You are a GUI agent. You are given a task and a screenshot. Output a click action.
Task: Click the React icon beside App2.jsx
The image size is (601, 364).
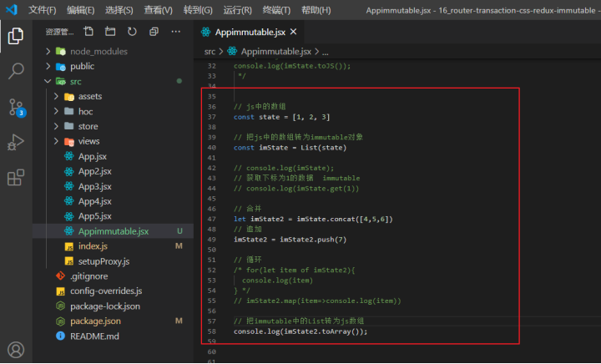point(69,171)
